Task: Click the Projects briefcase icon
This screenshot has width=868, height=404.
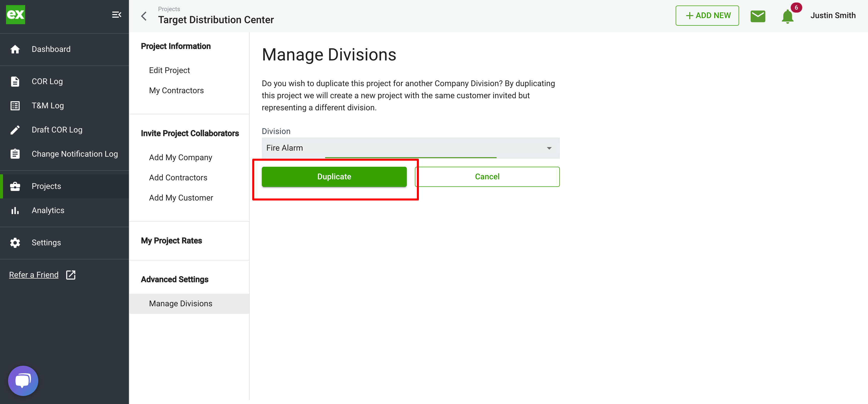Action: click(15, 186)
